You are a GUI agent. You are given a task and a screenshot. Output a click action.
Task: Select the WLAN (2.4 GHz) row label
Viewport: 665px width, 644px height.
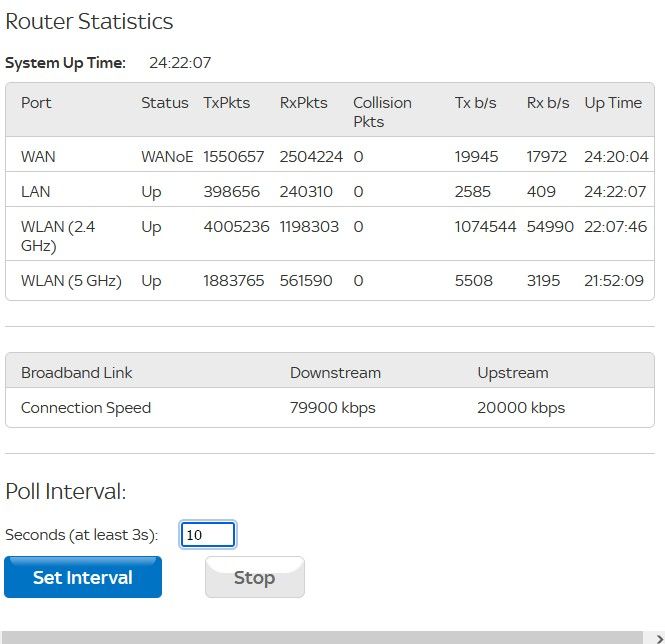tap(58, 235)
